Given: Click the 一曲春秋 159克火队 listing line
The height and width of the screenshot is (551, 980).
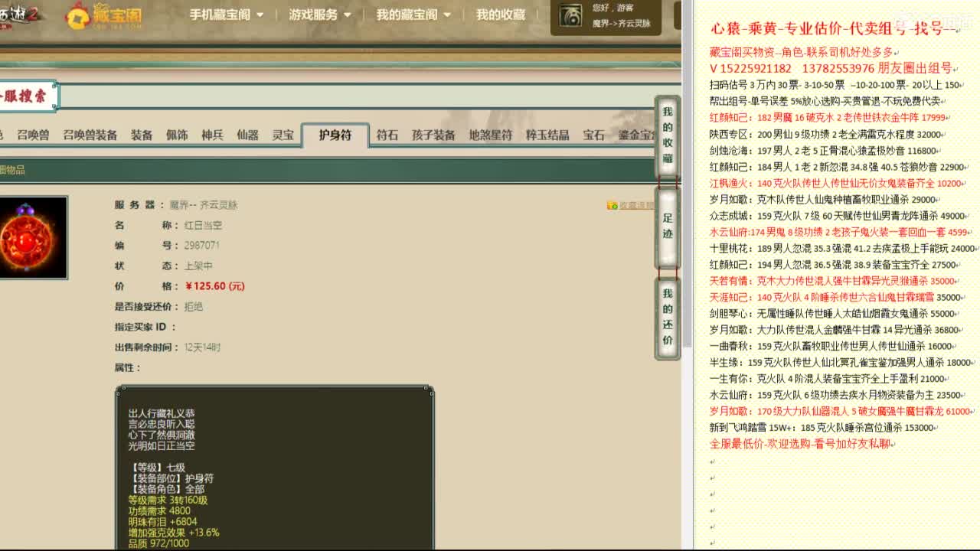Looking at the screenshot, I should 831,347.
